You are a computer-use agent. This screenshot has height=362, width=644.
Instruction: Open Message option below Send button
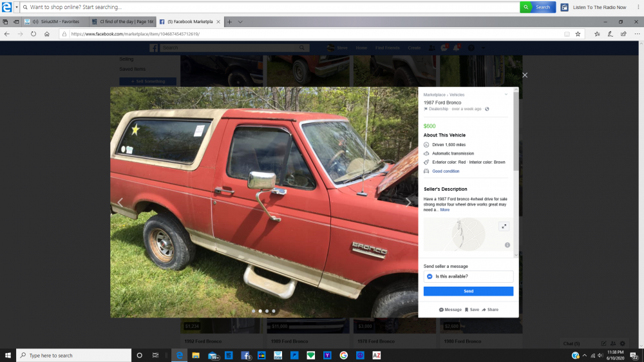click(450, 310)
